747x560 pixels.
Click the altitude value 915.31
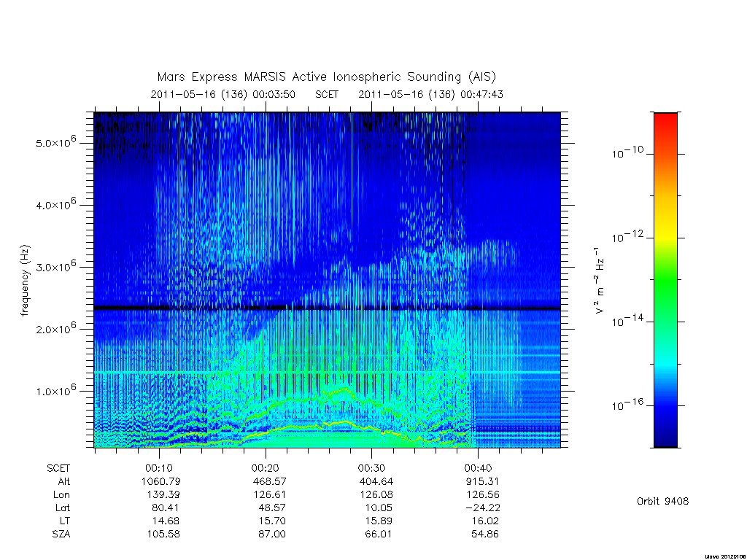pos(482,481)
